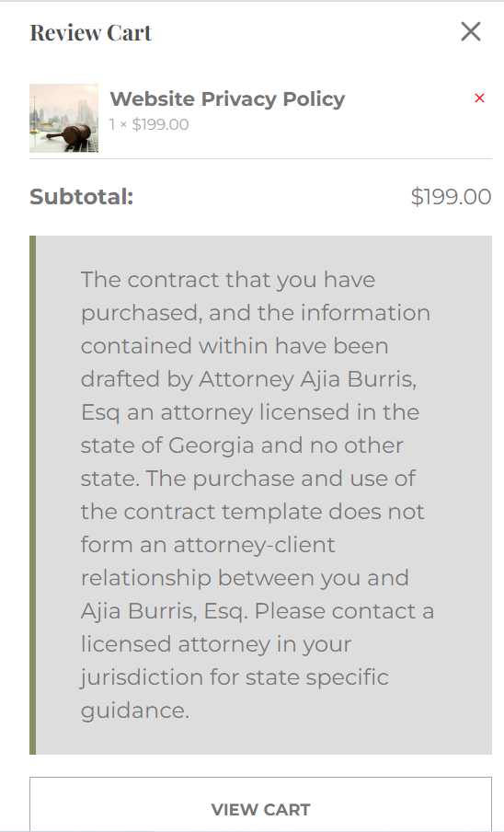This screenshot has width=504, height=832.
Task: Click "attorney-client" text in the disclaimer
Action: 255,546
